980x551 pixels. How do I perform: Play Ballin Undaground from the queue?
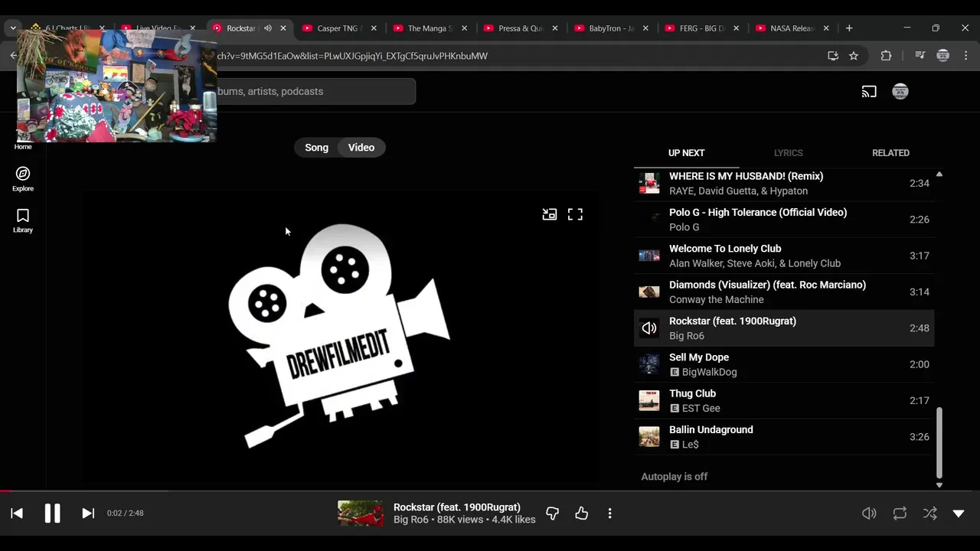click(784, 437)
